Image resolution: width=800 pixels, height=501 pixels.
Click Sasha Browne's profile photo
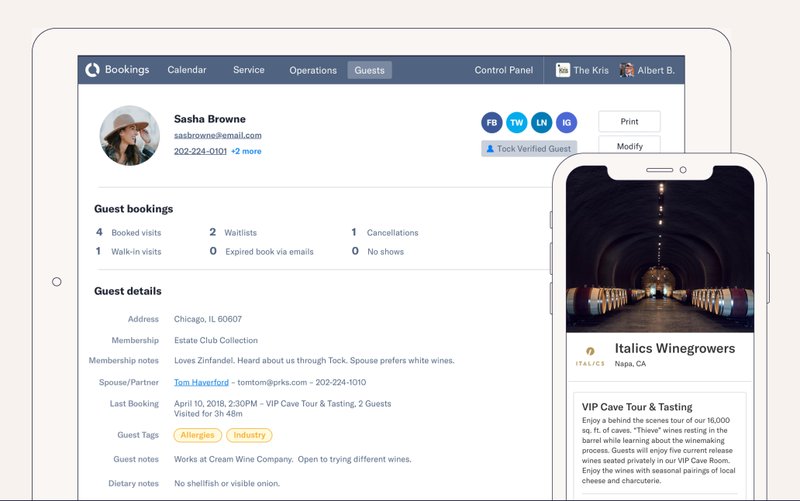(130, 136)
